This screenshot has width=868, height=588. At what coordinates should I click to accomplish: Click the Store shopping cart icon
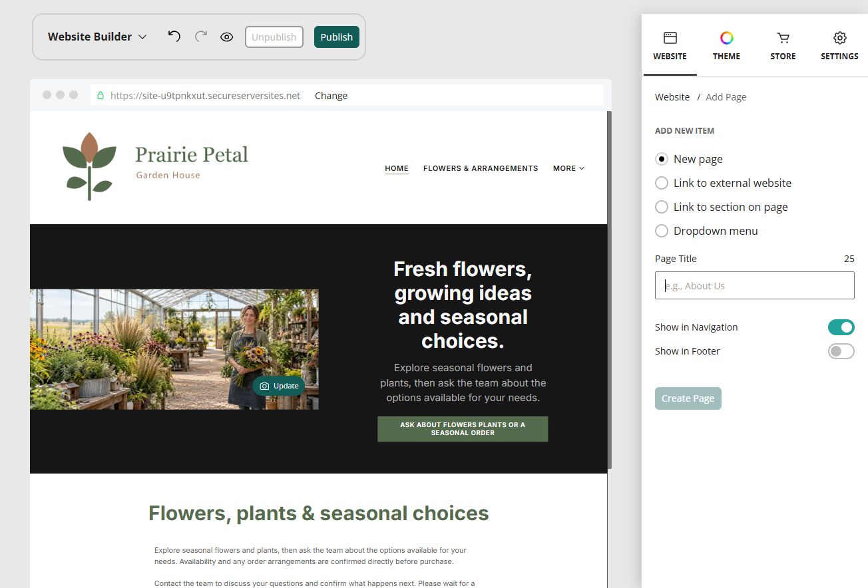[x=783, y=38]
